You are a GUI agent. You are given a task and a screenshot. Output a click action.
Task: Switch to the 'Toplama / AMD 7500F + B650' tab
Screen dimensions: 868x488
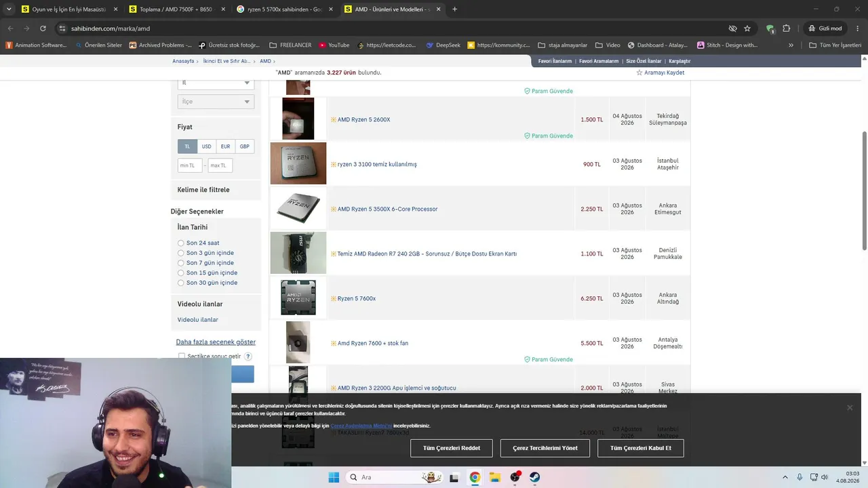pyautogui.click(x=176, y=9)
